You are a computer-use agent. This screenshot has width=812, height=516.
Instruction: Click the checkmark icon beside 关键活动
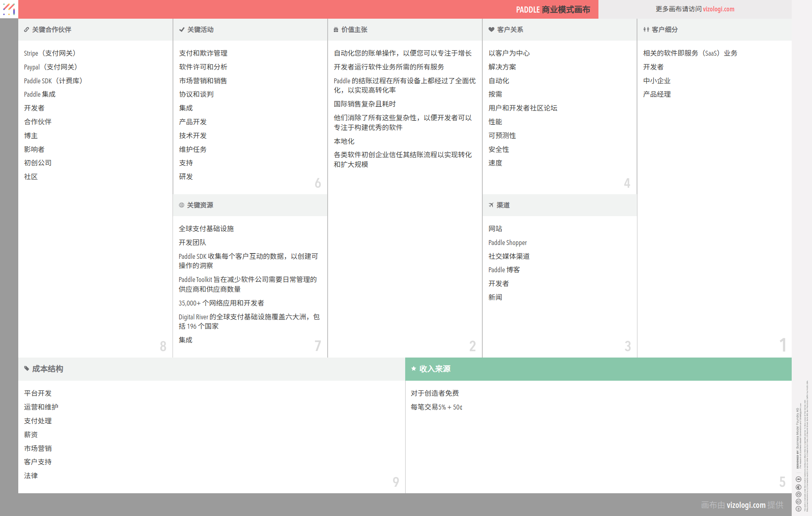click(181, 29)
